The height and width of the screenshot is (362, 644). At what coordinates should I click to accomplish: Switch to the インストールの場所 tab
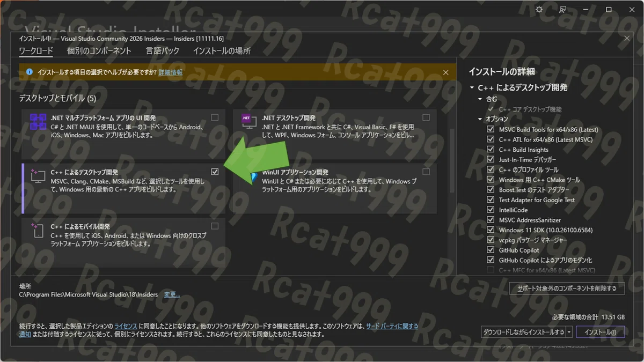[222, 51]
